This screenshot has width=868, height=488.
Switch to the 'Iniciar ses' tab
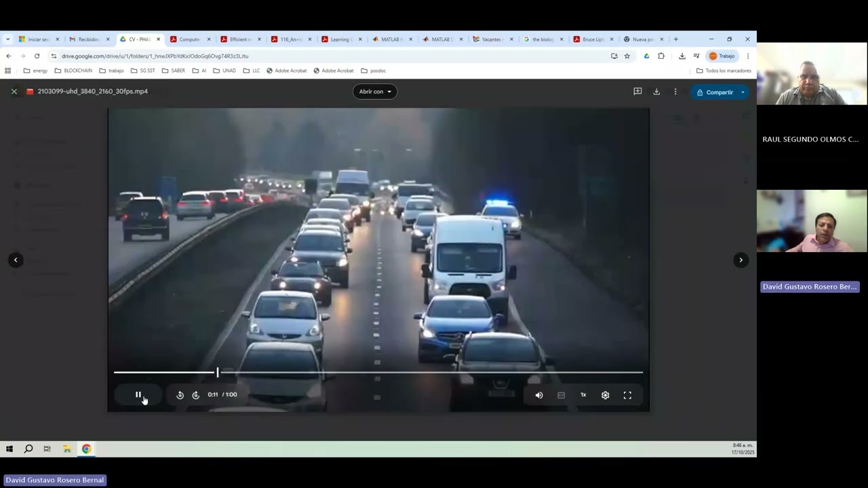click(39, 39)
